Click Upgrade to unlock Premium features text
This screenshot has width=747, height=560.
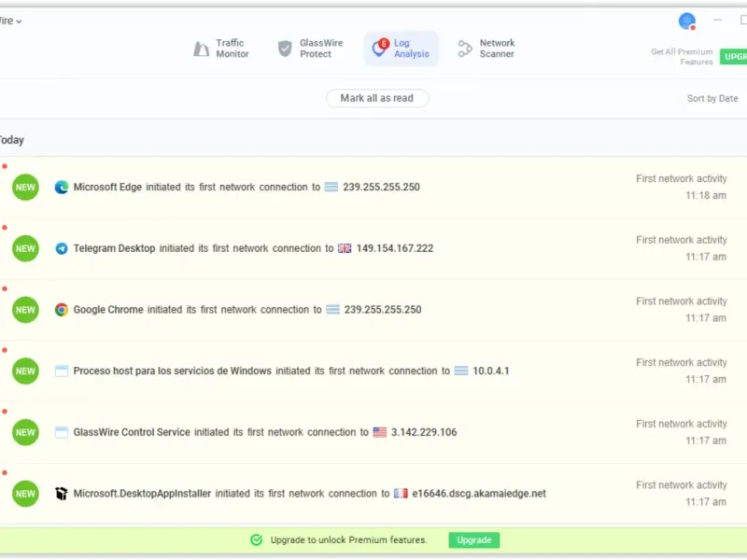point(348,540)
